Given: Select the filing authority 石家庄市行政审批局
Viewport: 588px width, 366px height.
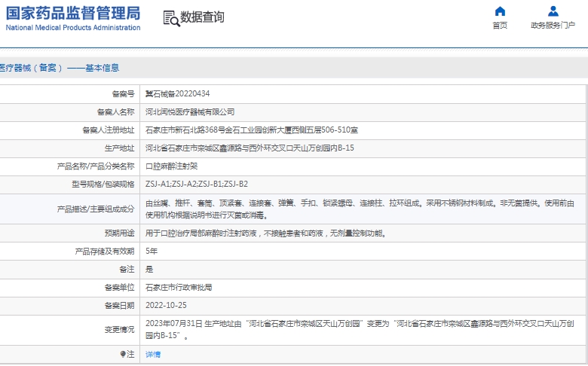Looking at the screenshot, I should 179,288.
